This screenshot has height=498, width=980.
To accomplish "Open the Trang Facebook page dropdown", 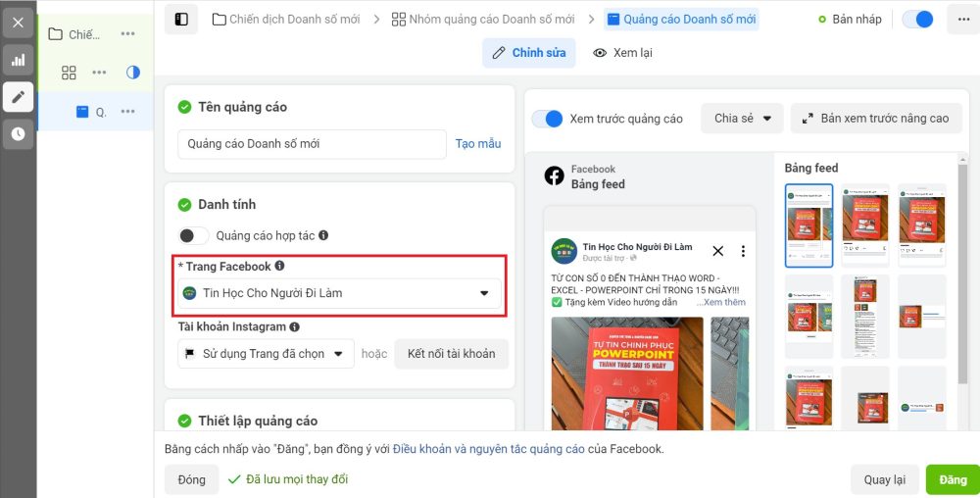I will [x=339, y=293].
